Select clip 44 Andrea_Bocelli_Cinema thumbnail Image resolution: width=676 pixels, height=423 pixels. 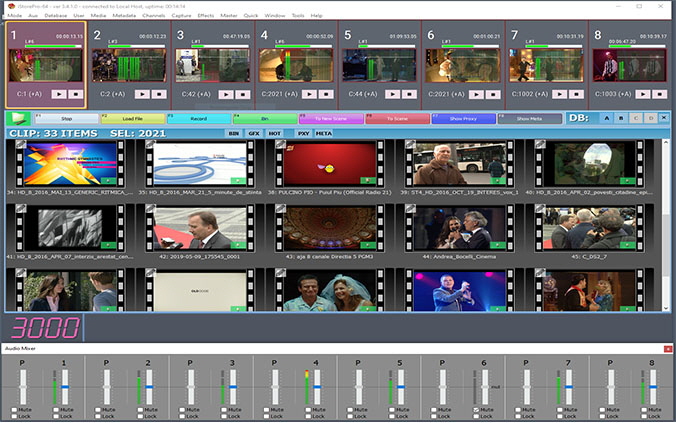(x=460, y=229)
